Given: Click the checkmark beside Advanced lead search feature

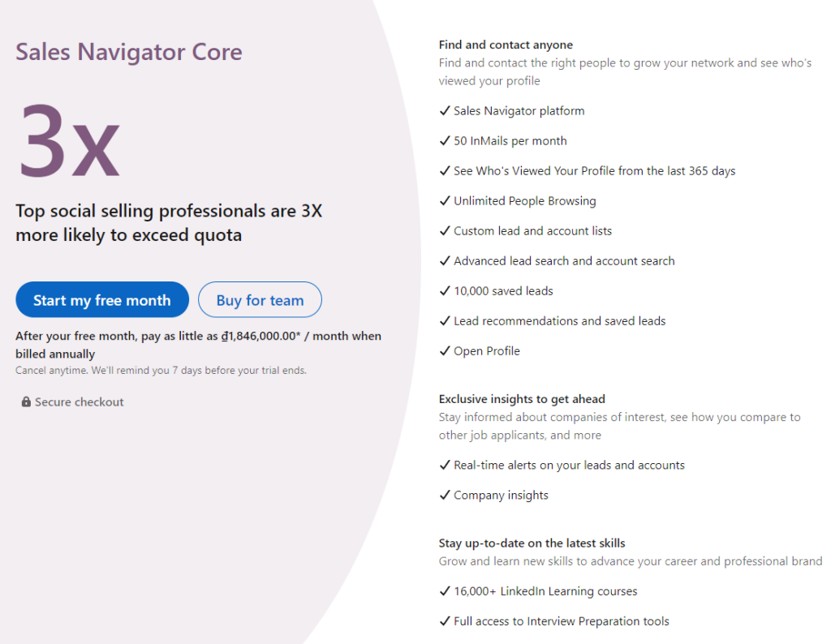Looking at the screenshot, I should click(445, 260).
